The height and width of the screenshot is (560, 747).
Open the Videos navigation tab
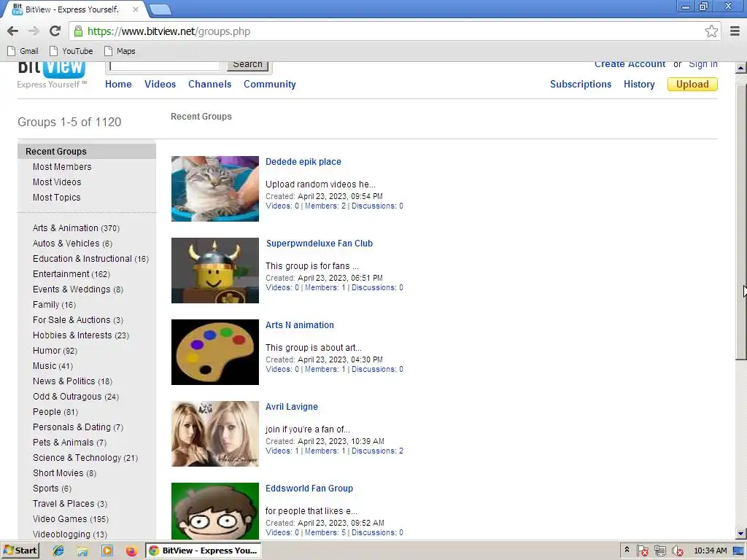160,85
